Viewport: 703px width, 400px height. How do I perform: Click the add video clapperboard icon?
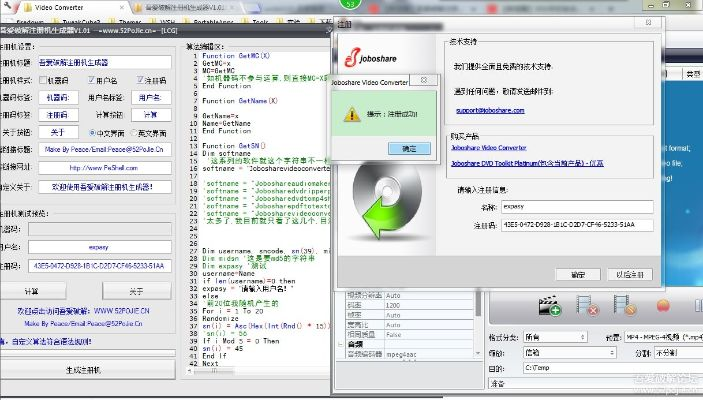(549, 307)
